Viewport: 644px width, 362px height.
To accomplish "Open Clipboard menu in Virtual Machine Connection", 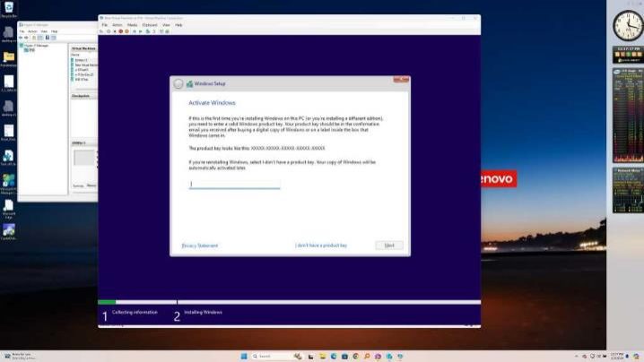I will point(150,25).
